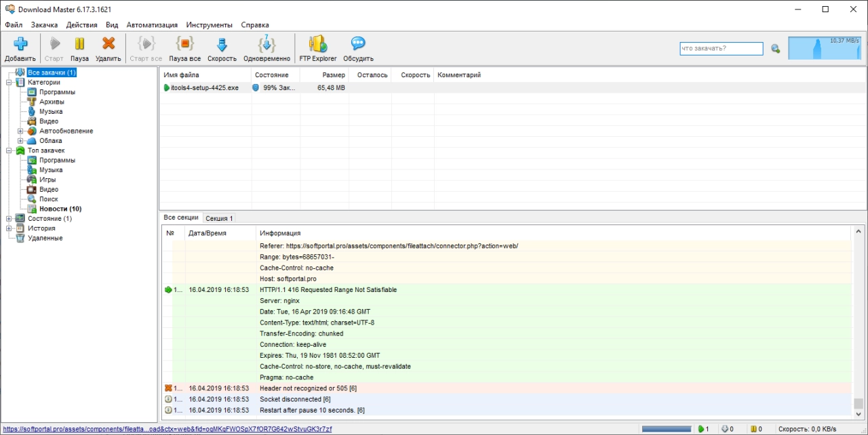Viewport: 868px width, 435px height.
Task: Pause all downloads with Пауза все icon
Action: [184, 44]
